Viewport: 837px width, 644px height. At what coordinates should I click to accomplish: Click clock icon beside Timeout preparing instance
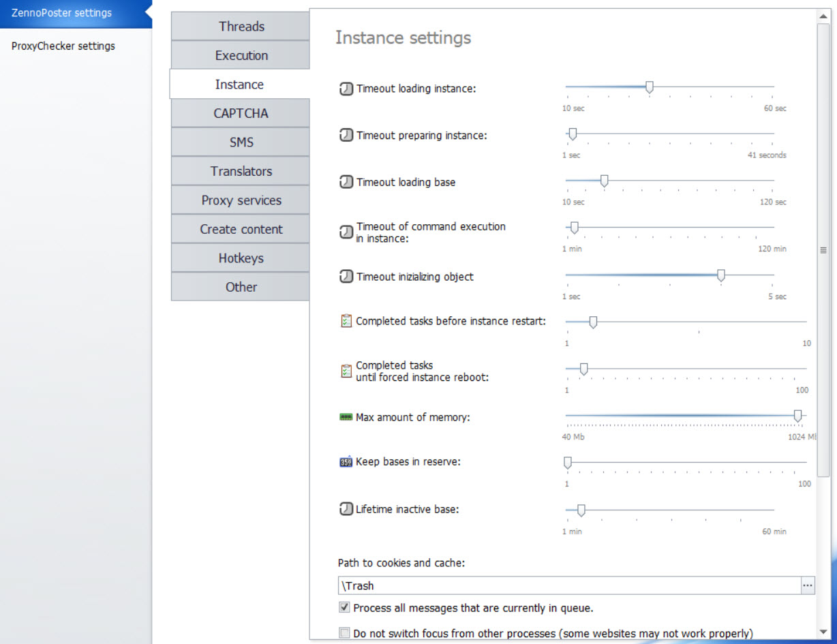[x=346, y=135]
